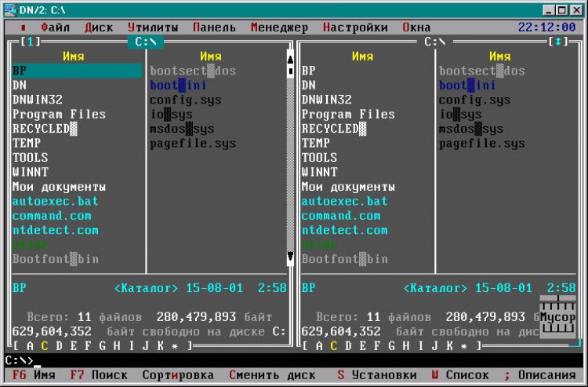This screenshot has height=387, width=588.
Task: Click the red system menu mark before Файл
Action: [x=24, y=27]
